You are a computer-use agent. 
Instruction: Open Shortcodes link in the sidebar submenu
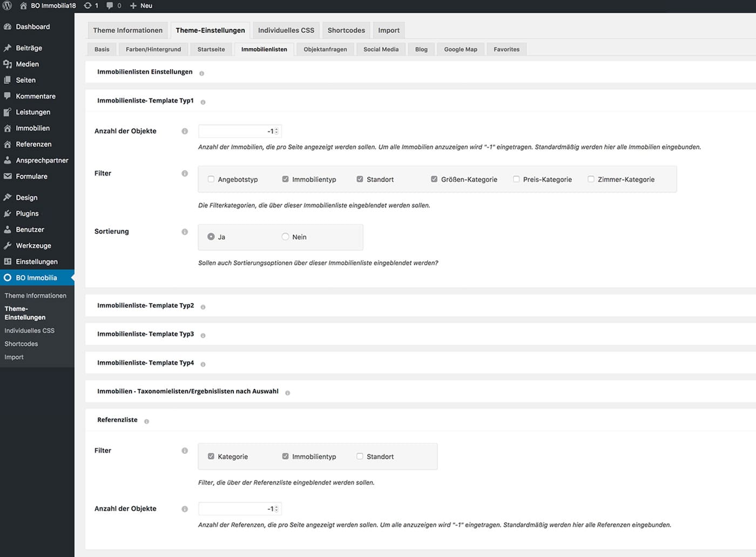coord(21,344)
